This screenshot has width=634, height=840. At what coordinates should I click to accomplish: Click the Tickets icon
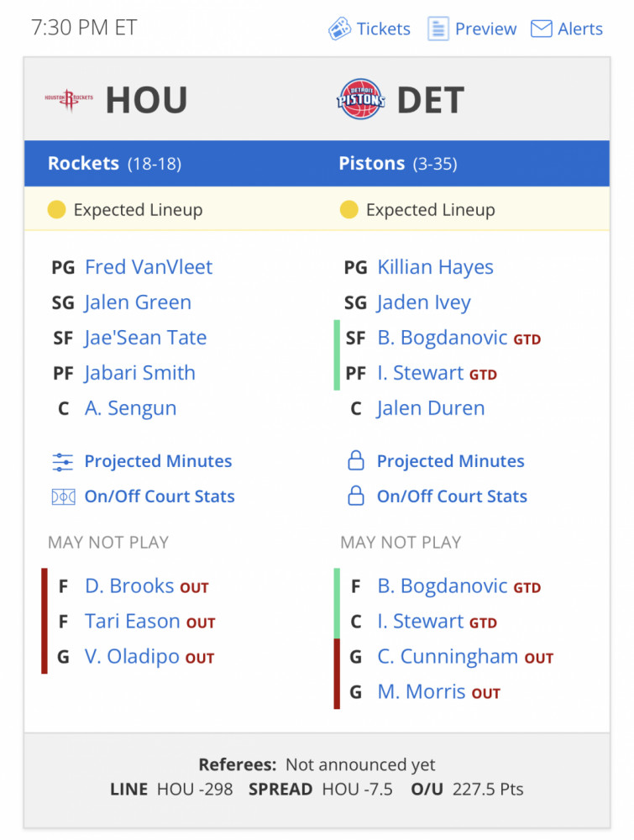[339, 29]
